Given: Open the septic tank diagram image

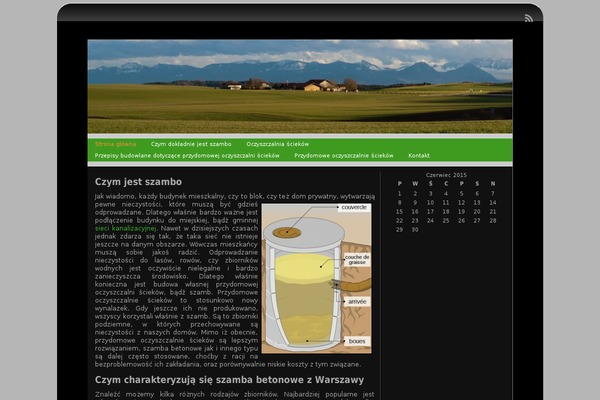Looking at the screenshot, I should (316, 279).
